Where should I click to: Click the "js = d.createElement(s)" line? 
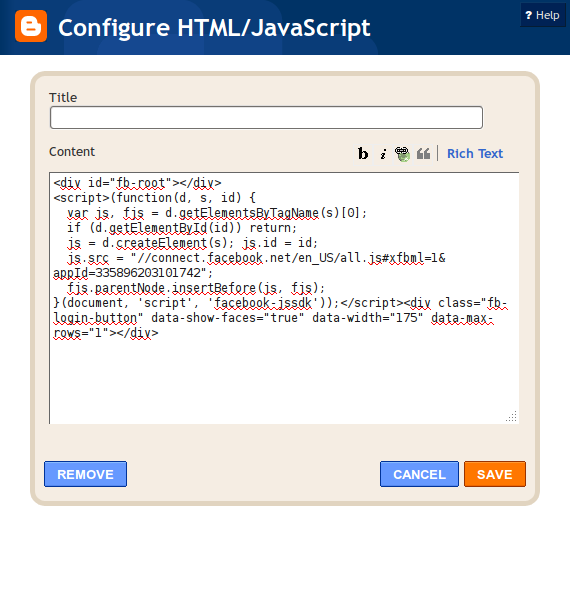pyautogui.click(x=192, y=243)
